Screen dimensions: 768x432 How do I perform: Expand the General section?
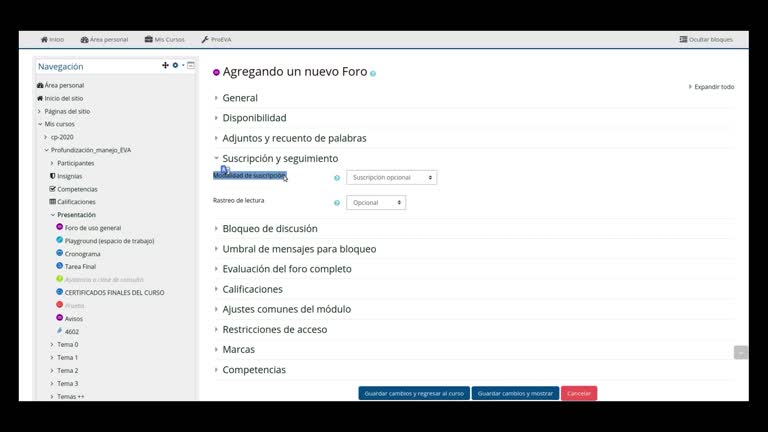click(240, 98)
